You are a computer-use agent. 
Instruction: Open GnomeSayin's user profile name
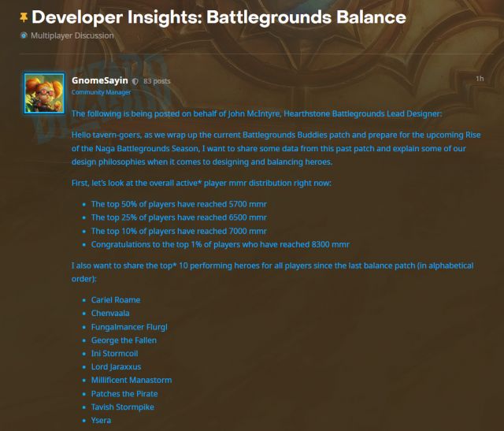coord(100,80)
